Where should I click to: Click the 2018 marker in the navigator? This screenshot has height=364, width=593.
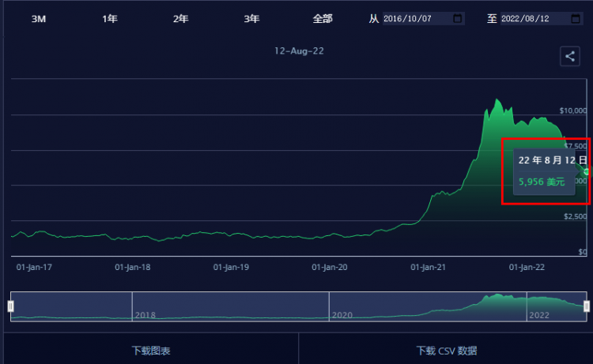point(145,314)
